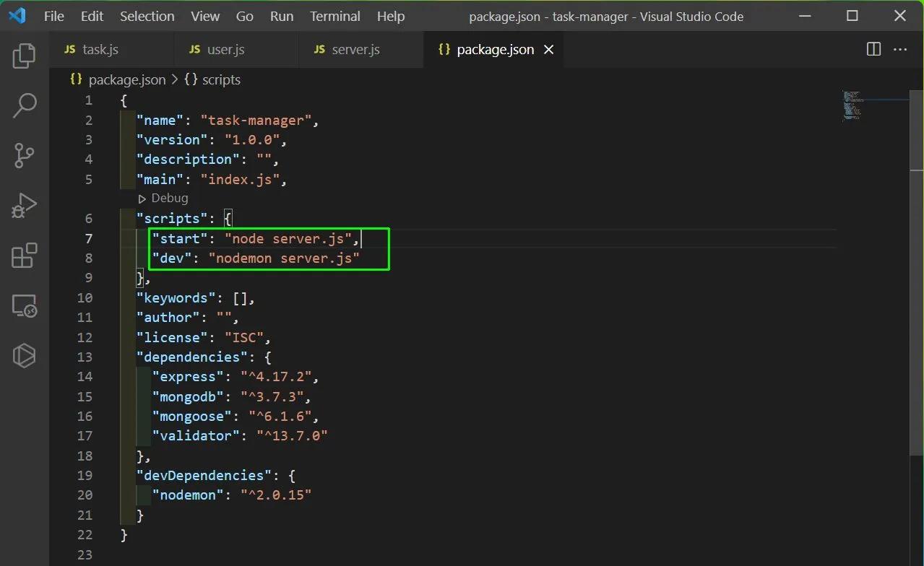Open the Explorer view in activity bar

(x=24, y=56)
